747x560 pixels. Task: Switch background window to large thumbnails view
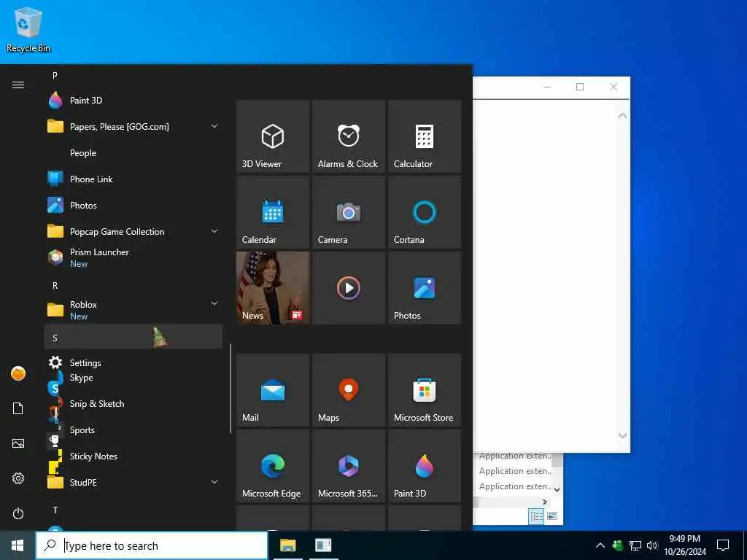point(552,516)
